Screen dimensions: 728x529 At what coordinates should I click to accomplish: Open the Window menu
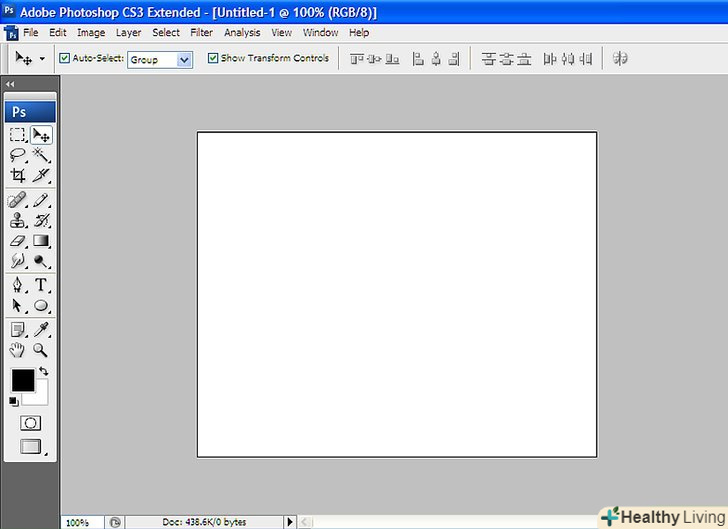click(x=320, y=33)
